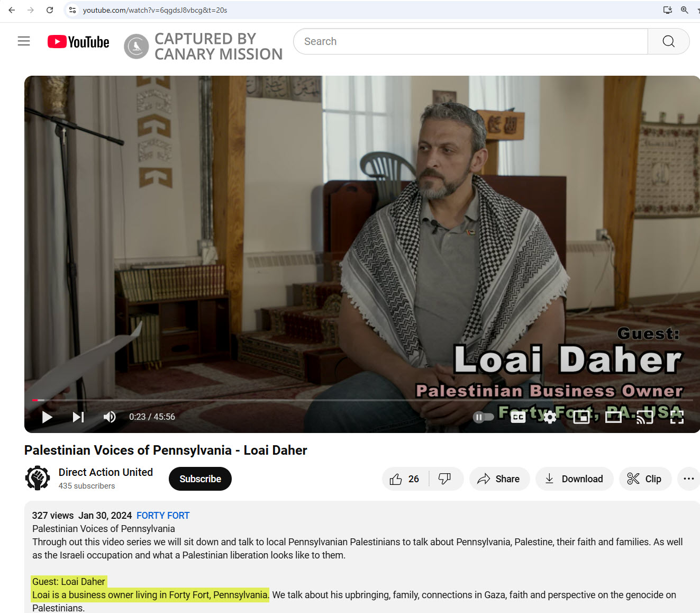Click the Next video button
This screenshot has width=700, height=613.
pyautogui.click(x=78, y=417)
